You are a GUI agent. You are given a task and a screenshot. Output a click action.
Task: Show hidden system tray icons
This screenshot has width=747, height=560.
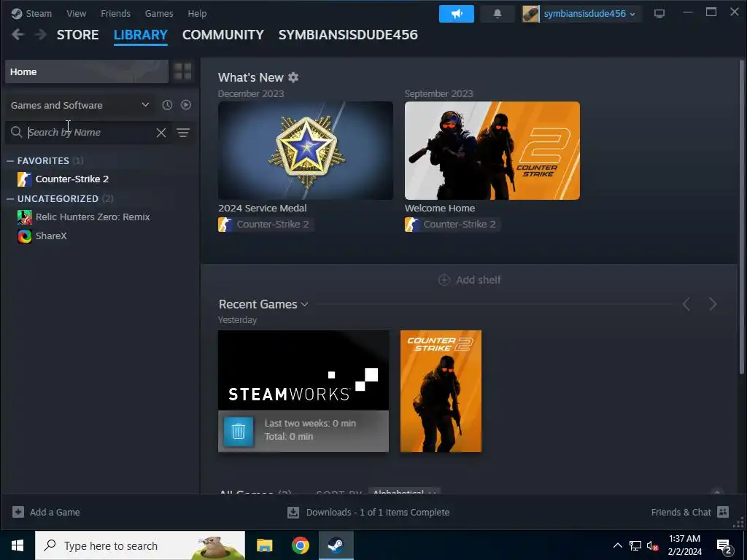[x=617, y=545]
